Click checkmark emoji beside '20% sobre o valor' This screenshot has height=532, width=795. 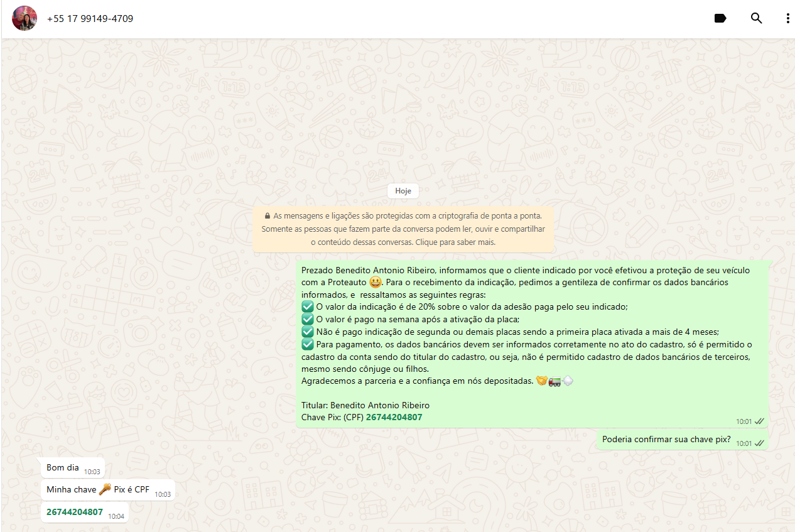[307, 307]
